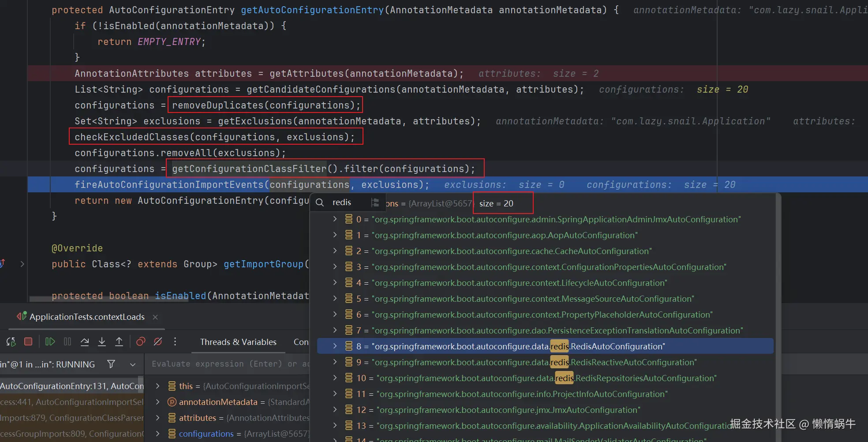The image size is (868, 442).
Task: Click the getAutoConfigurationEntry method name
Action: click(x=312, y=10)
